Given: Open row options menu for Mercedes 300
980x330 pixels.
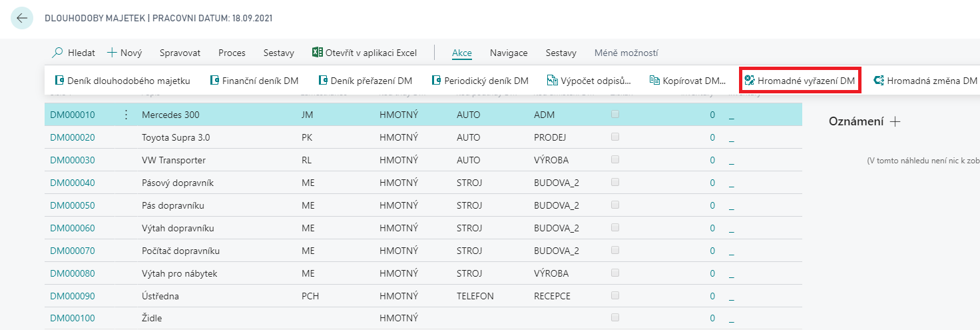Looking at the screenshot, I should [126, 115].
